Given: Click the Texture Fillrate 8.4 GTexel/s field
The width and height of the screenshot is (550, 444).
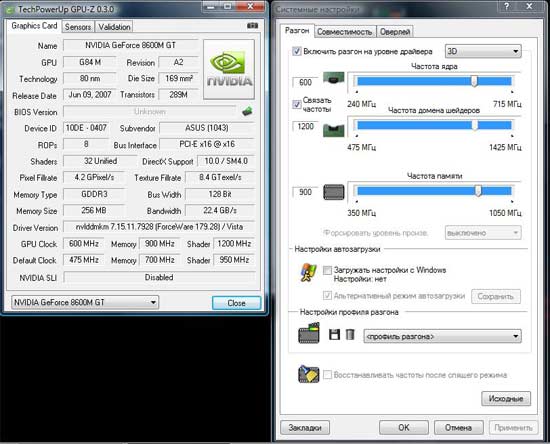Looking at the screenshot, I should point(220,177).
